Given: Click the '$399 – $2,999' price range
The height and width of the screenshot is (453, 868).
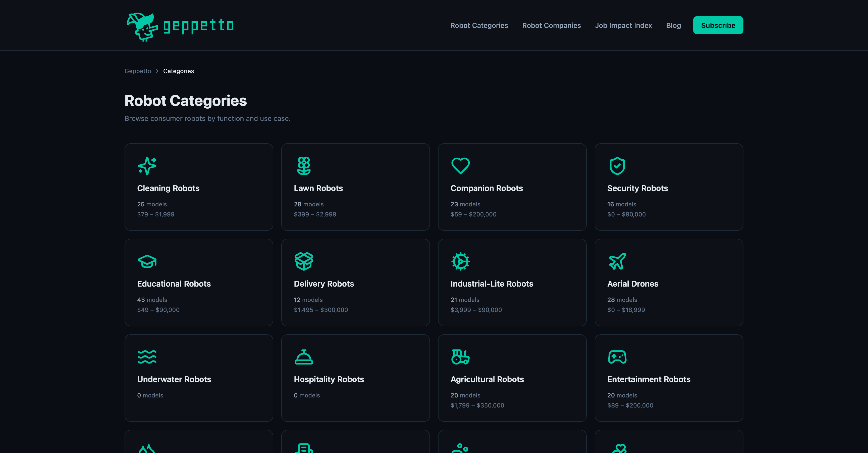Looking at the screenshot, I should click(315, 214).
